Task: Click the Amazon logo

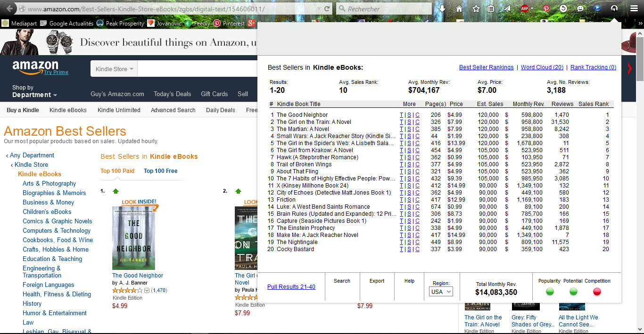Action: [x=35, y=67]
